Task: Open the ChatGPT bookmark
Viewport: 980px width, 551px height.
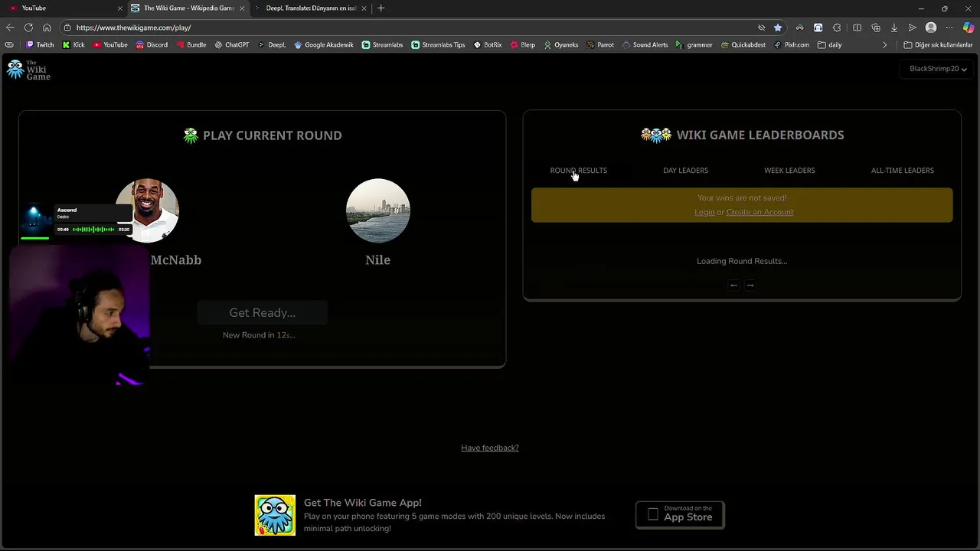Action: [x=231, y=45]
